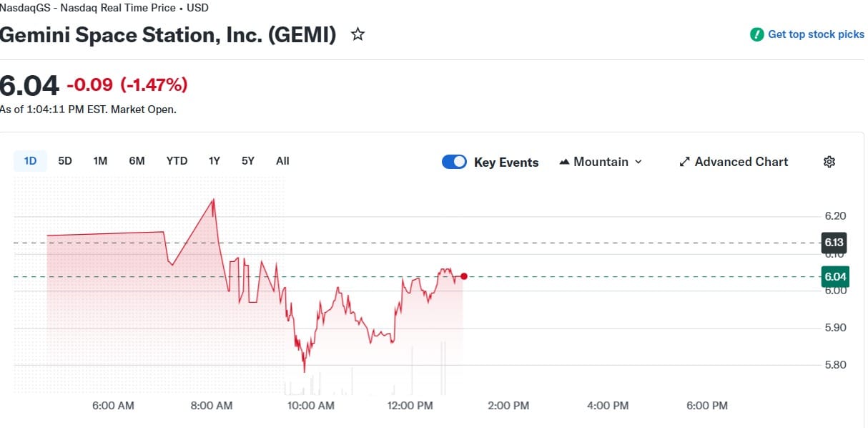
Task: Click the 6.13 previous close price label
Action: 835,242
